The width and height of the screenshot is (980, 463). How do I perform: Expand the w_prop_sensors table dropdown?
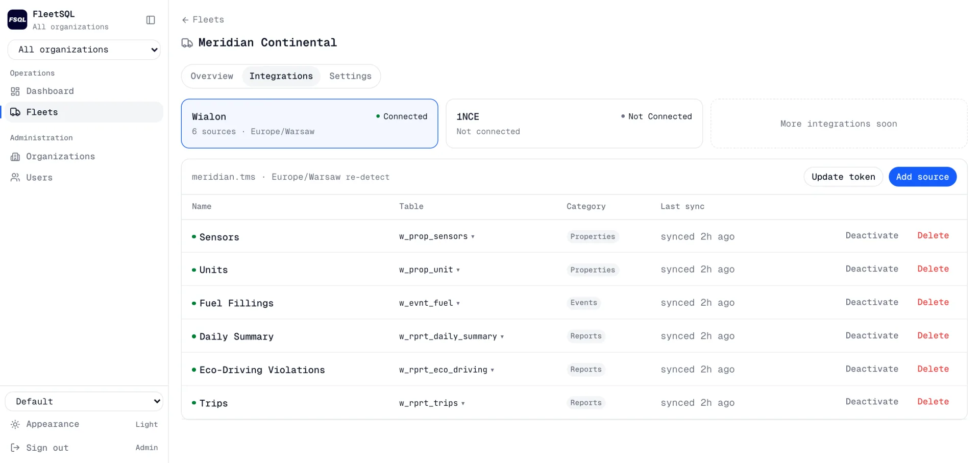(x=473, y=237)
